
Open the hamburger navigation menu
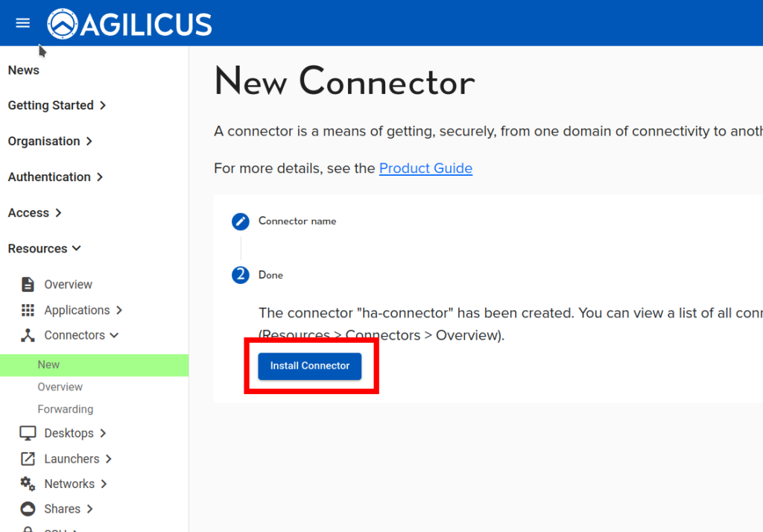23,23
